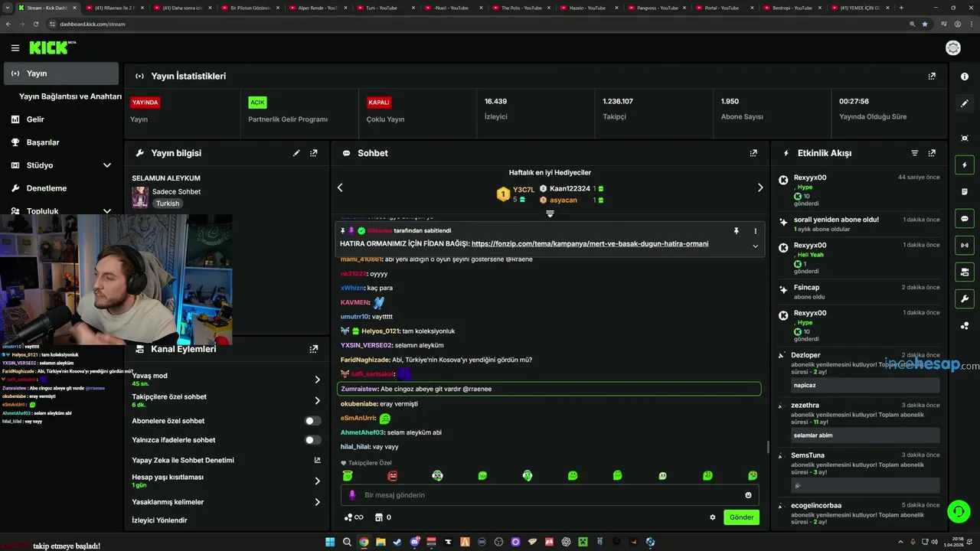The width and height of the screenshot is (980, 551).
Task: Click the stream category thumbnail image
Action: point(140,197)
